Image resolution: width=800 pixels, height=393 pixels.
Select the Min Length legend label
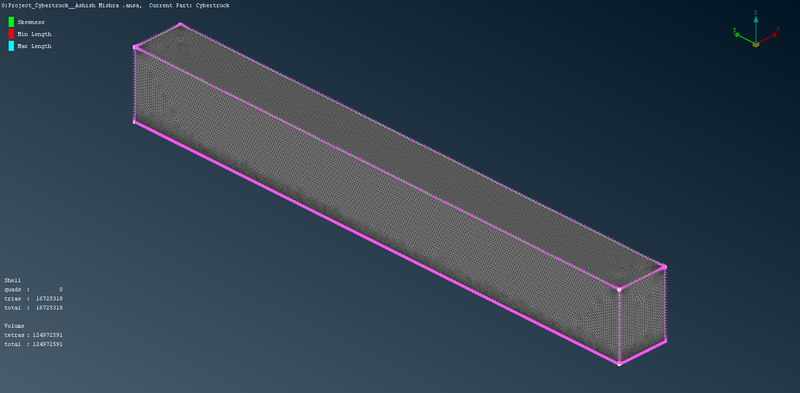coord(34,34)
